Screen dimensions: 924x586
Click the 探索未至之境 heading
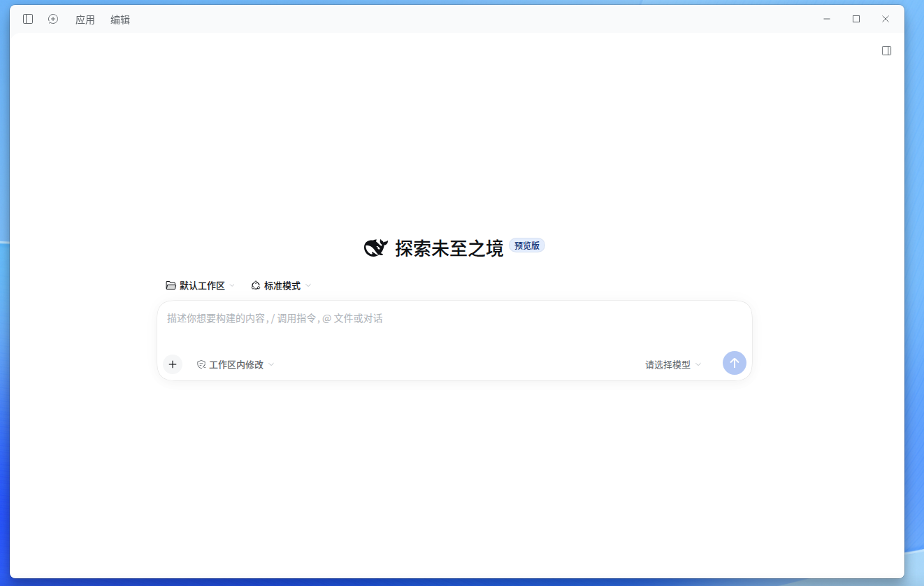(449, 248)
